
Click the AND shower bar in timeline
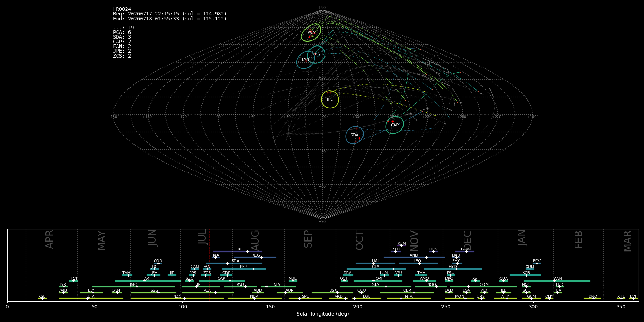(414, 257)
